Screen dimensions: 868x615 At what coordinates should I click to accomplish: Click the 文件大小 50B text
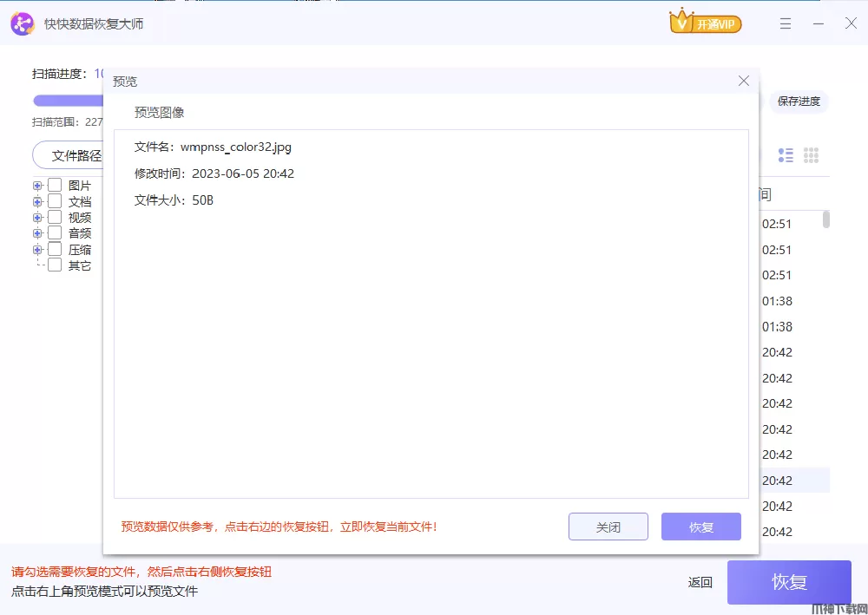click(x=174, y=200)
